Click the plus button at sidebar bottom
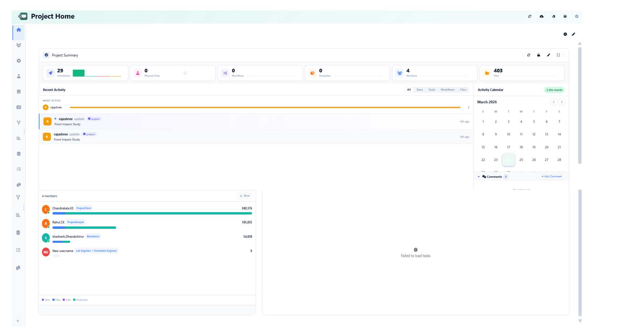This screenshot has height=327, width=644. click(x=18, y=321)
